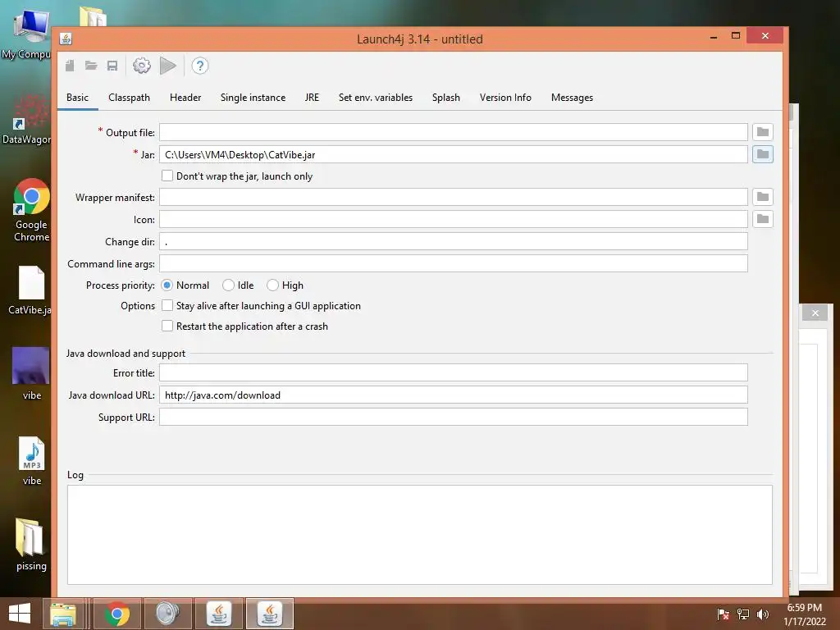Open Single instance tab
Viewport: 840px width, 630px height.
click(x=253, y=98)
